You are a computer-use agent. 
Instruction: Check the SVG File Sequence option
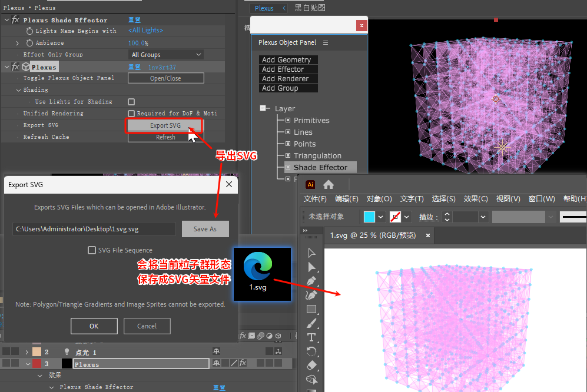pyautogui.click(x=92, y=250)
